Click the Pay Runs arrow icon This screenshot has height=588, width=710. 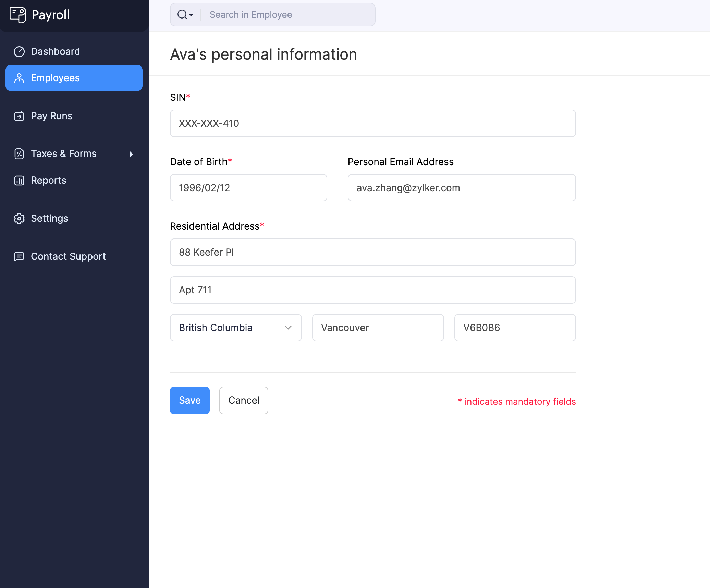point(19,116)
